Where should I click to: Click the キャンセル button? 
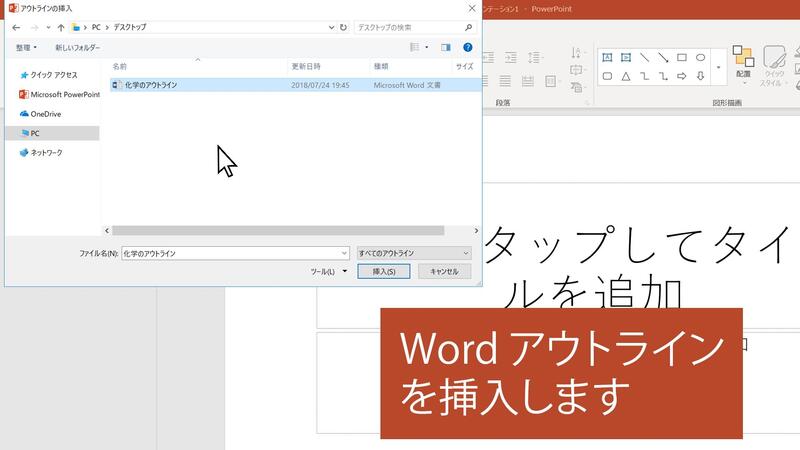click(444, 271)
